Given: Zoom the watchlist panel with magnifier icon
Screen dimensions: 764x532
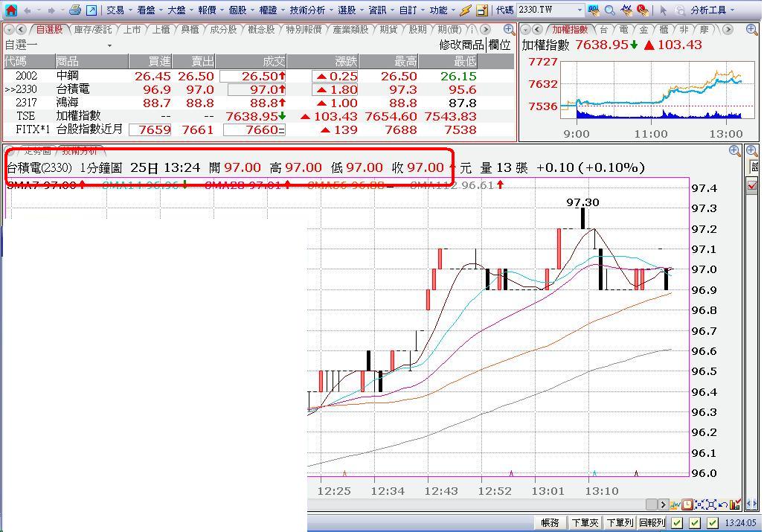Looking at the screenshot, I should click(x=509, y=29).
